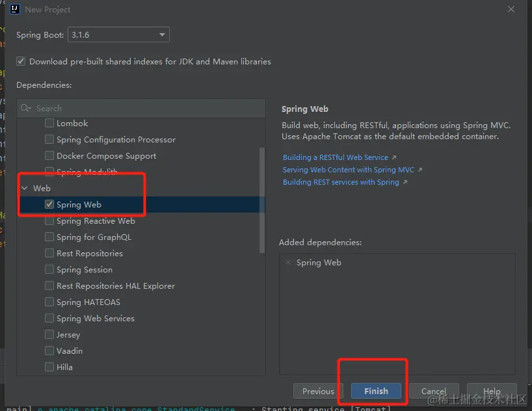Click the Spring Reactive Web label
Screen dimensions: 532x411
(x=96, y=221)
